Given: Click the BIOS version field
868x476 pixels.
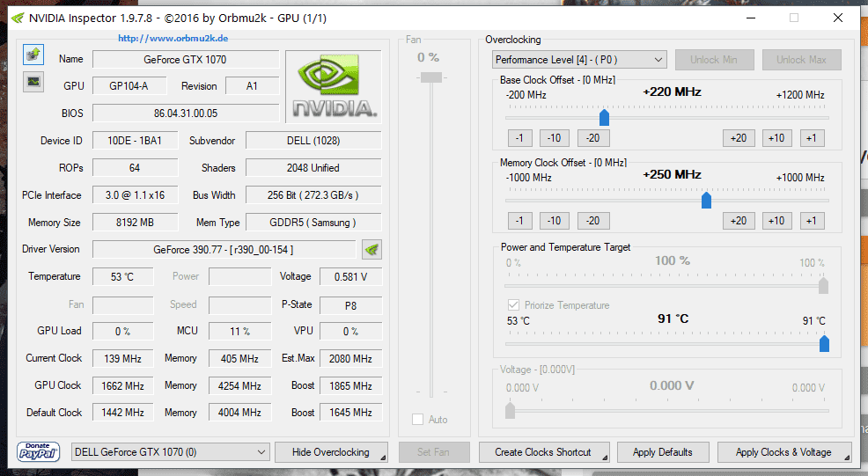Looking at the screenshot, I should (x=186, y=113).
